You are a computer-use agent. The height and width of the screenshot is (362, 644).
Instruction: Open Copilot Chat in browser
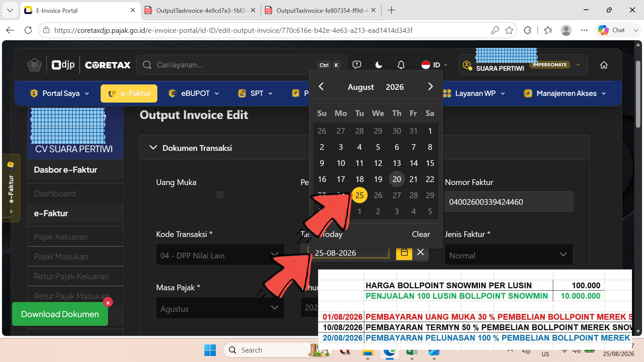[x=611, y=30]
